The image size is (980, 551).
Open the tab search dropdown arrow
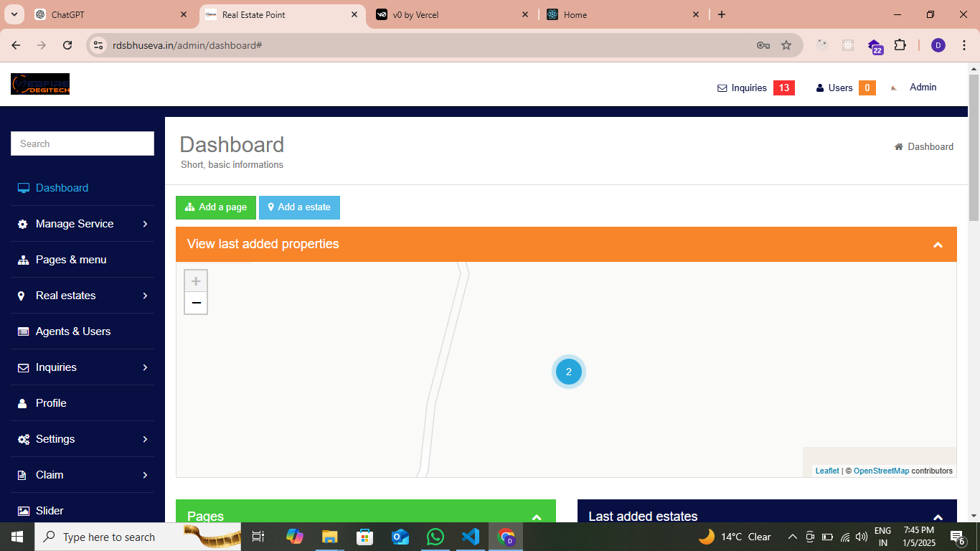point(14,14)
